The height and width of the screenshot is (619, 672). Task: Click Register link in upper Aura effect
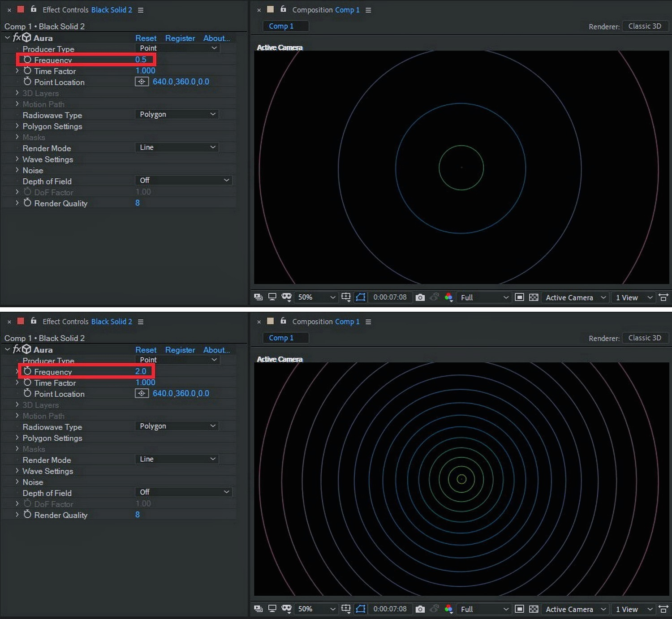pos(180,38)
